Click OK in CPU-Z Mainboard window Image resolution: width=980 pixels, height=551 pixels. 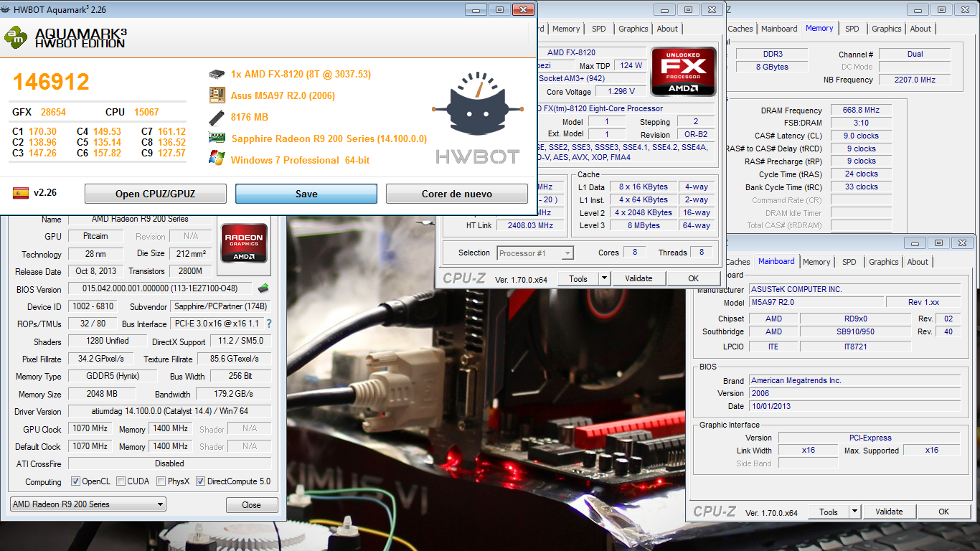pos(943,512)
